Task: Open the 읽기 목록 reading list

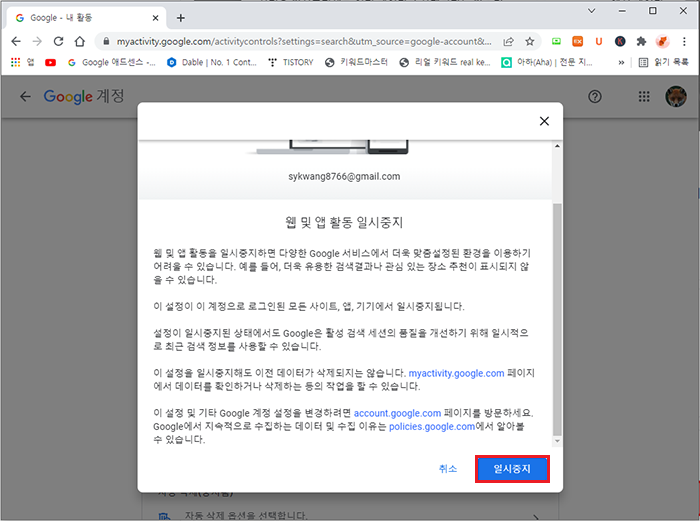Action: (x=663, y=63)
